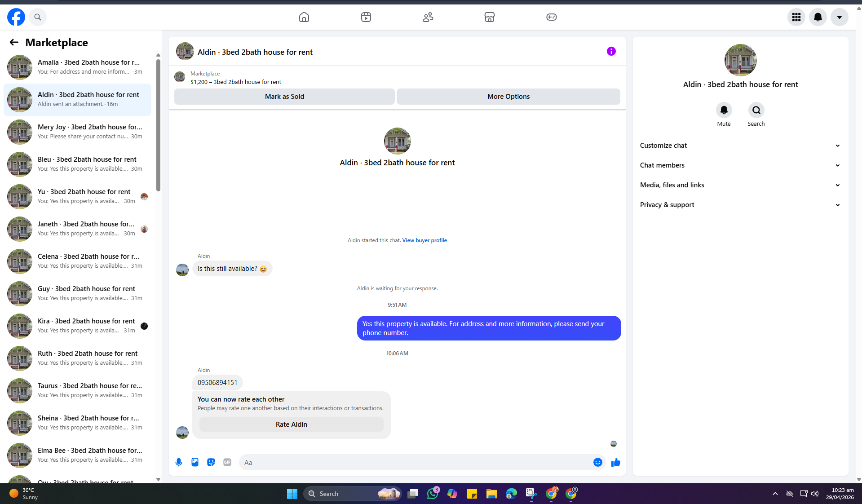The width and height of the screenshot is (862, 504).
Task: Open Microsoft Edge from the taskbar
Action: click(512, 494)
